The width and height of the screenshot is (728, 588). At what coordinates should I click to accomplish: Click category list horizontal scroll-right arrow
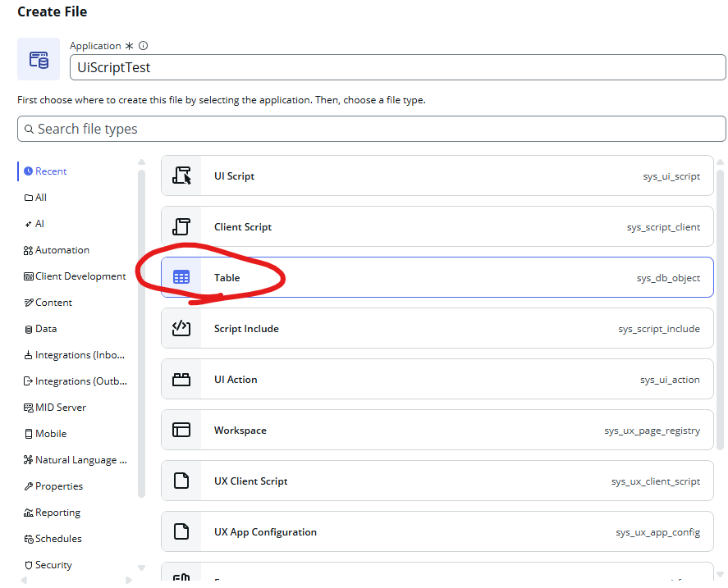[129, 580]
